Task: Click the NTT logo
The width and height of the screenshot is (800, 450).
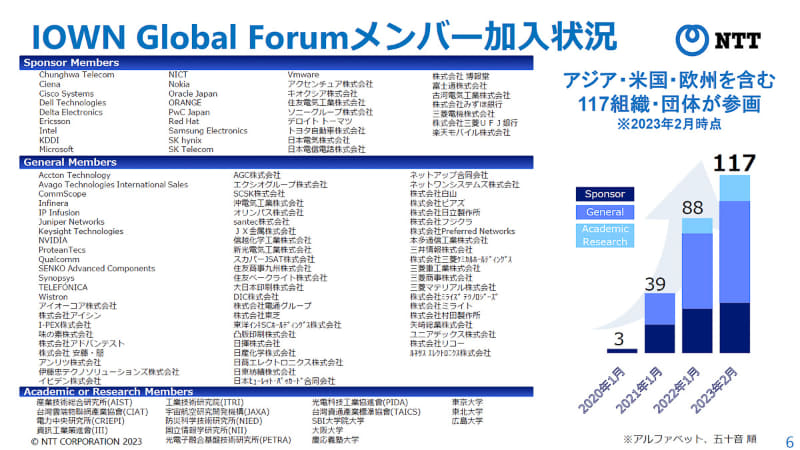Action: tap(718, 40)
